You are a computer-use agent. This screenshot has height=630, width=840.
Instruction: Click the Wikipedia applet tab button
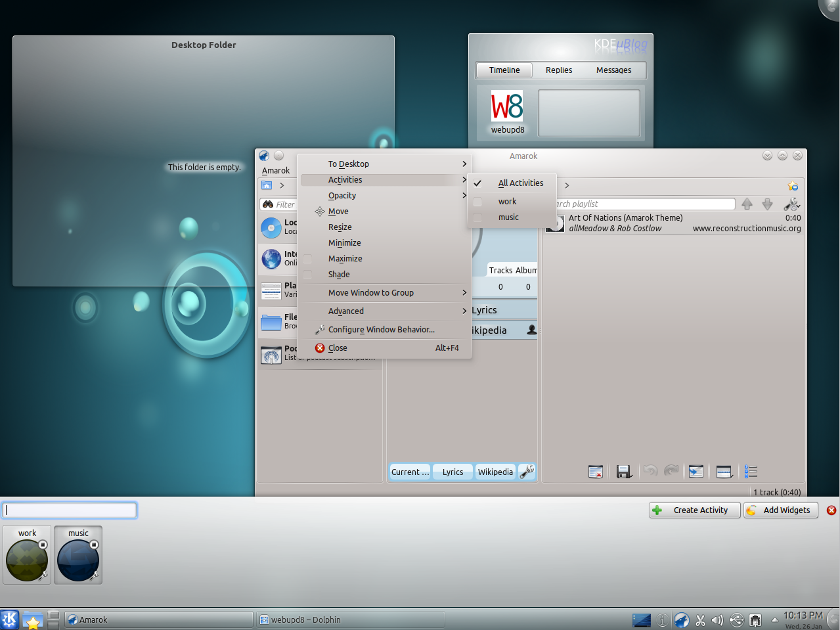(x=495, y=472)
